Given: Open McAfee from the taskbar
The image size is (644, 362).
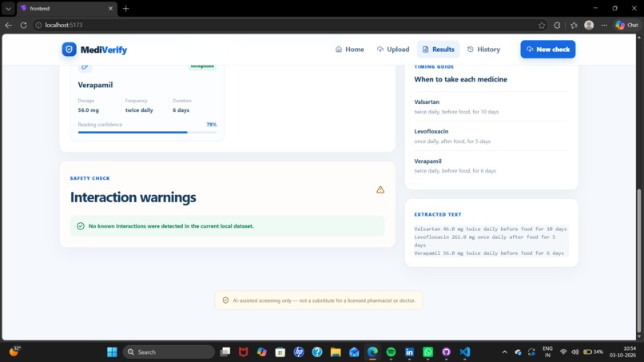Looking at the screenshot, I should tap(244, 352).
